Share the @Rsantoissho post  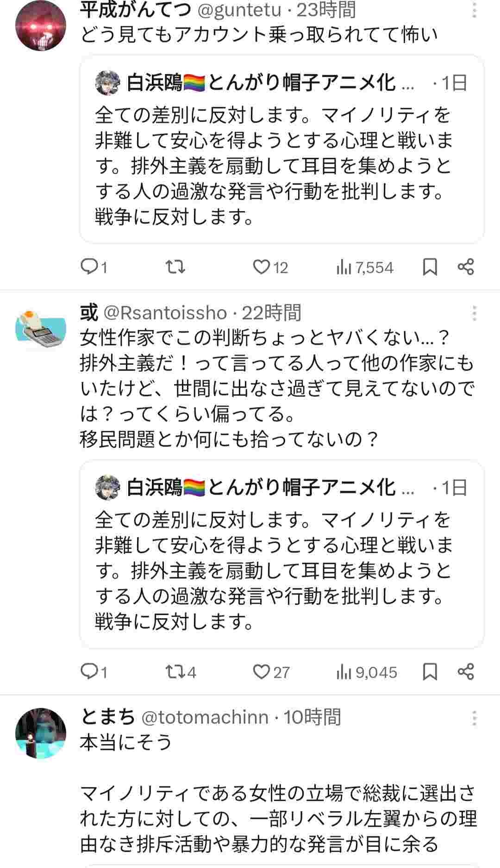[x=465, y=671]
